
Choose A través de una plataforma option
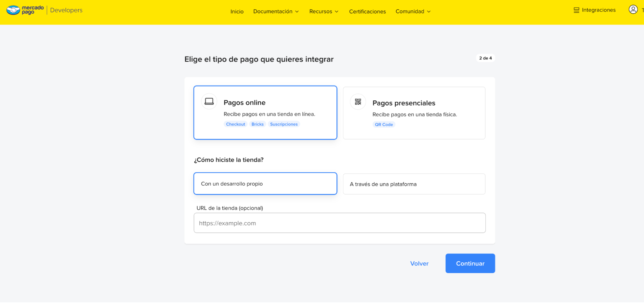tap(414, 184)
